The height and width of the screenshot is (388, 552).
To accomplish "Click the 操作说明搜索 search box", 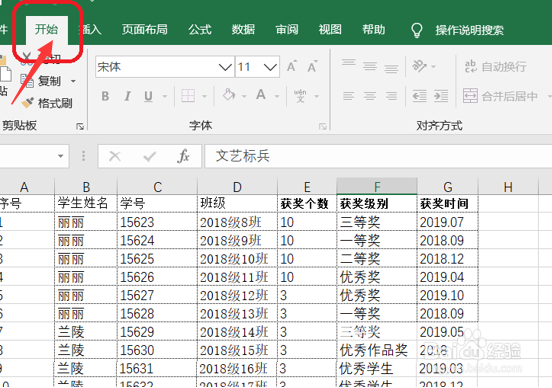I will tap(469, 30).
